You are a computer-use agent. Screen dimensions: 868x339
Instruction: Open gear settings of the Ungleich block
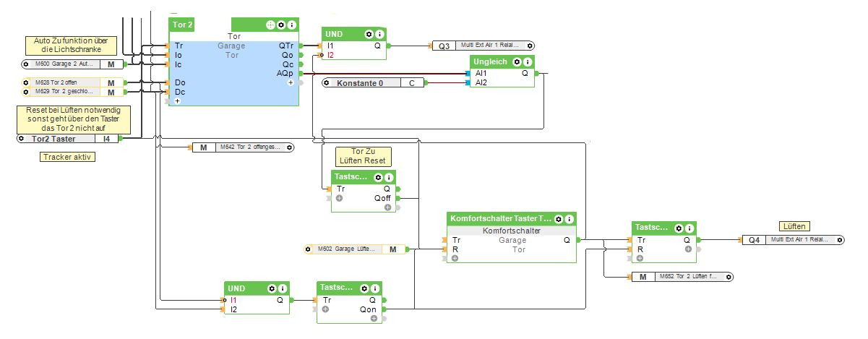(x=517, y=62)
